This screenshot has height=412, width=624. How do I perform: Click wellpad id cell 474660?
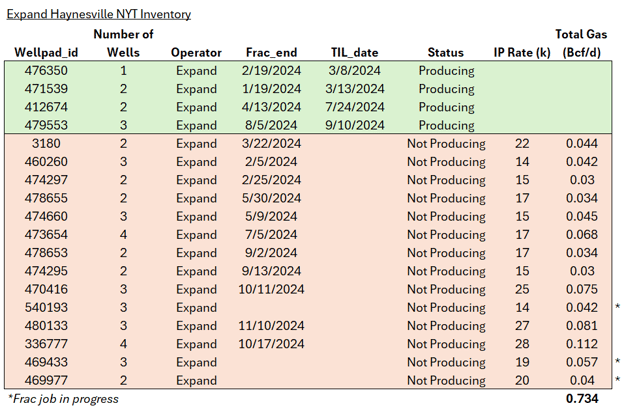coord(46,217)
